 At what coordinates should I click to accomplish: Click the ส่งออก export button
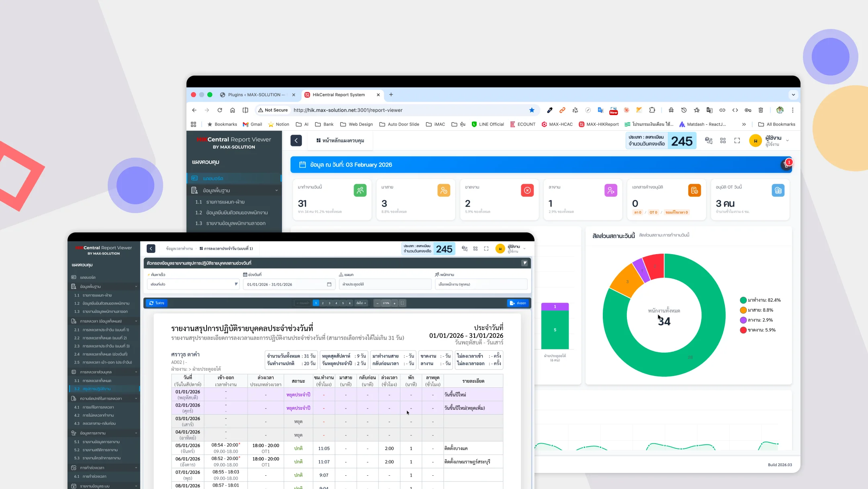pos(518,303)
